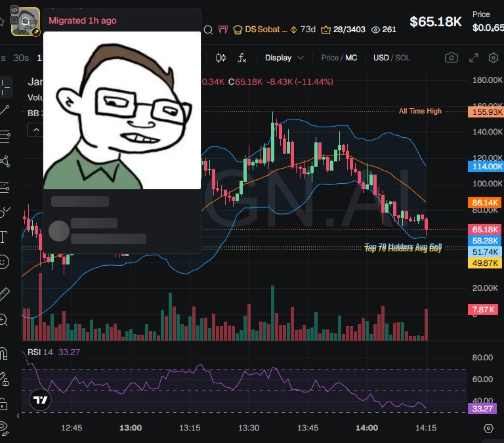Open chart settings gear icon

click(x=493, y=58)
